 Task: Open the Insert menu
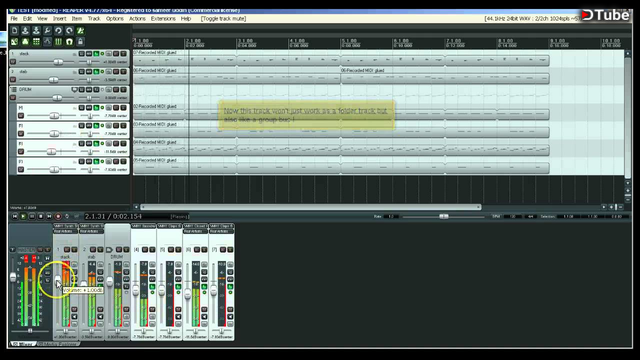click(x=60, y=19)
